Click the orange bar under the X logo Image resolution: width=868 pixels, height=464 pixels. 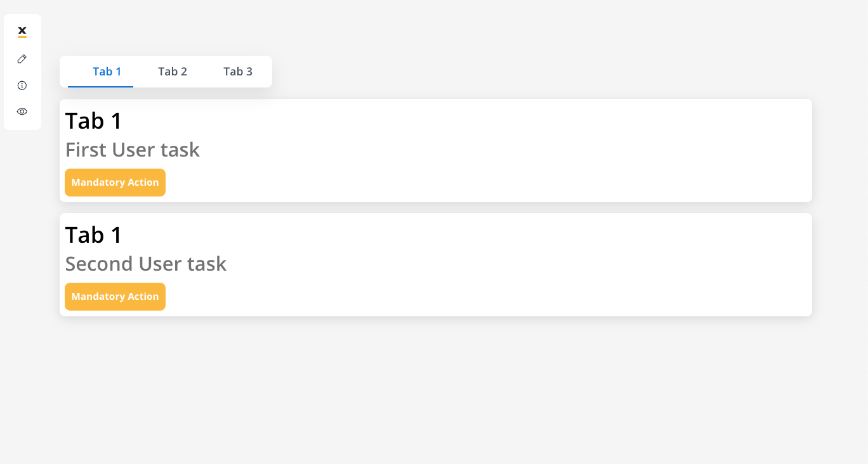point(22,37)
